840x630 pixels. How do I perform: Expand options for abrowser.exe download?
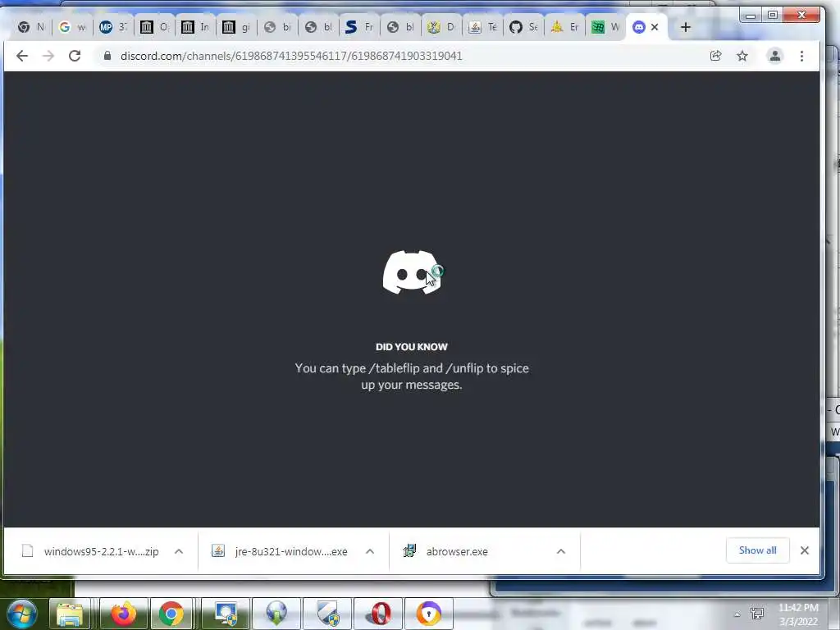click(x=561, y=551)
